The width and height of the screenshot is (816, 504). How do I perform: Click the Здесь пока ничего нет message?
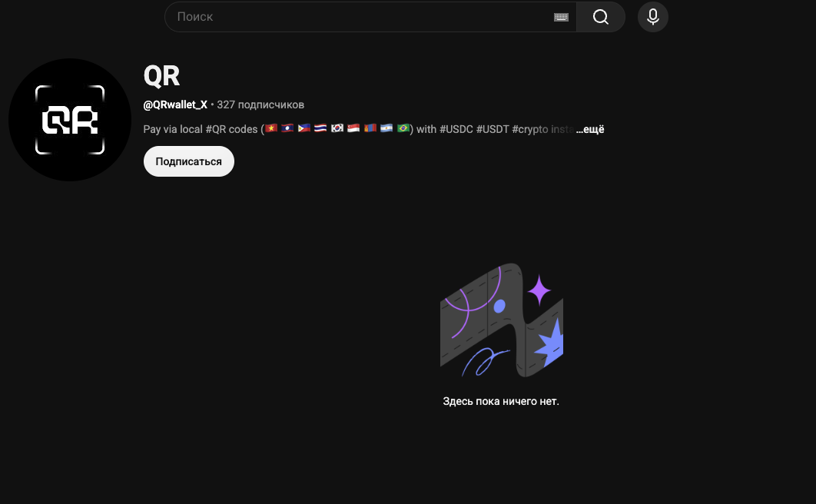click(501, 402)
